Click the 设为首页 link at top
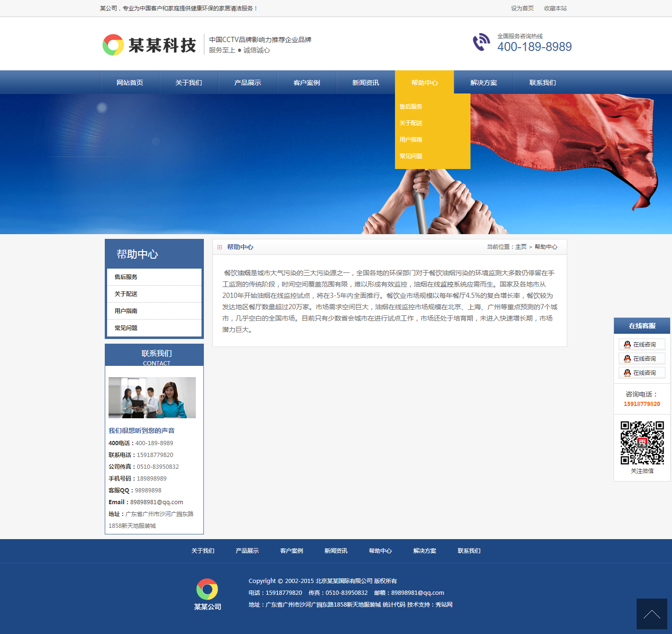 pos(522,8)
